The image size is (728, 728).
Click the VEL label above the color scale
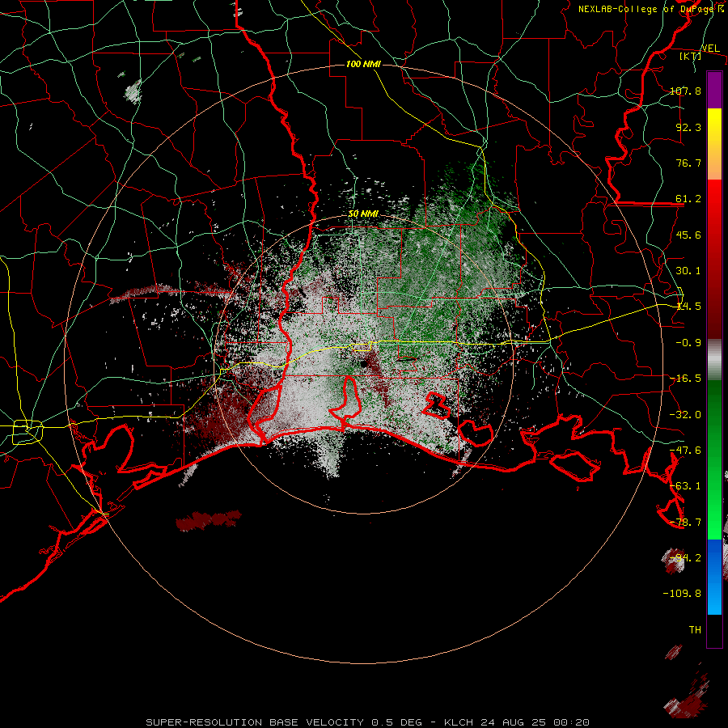tap(710, 49)
